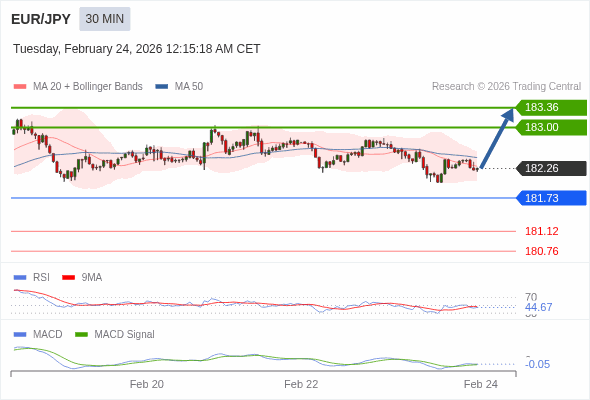Click the RSI value 44.67
Image resolution: width=590 pixels, height=400 pixels.
[x=539, y=307]
